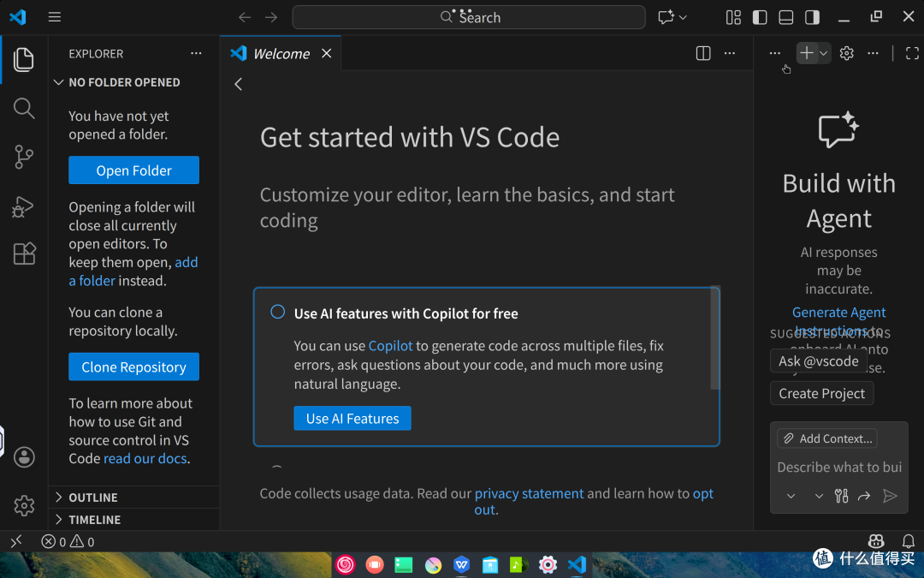Viewport: 924px width, 578px height.
Task: Click the Create Project suggestion
Action: (x=821, y=393)
